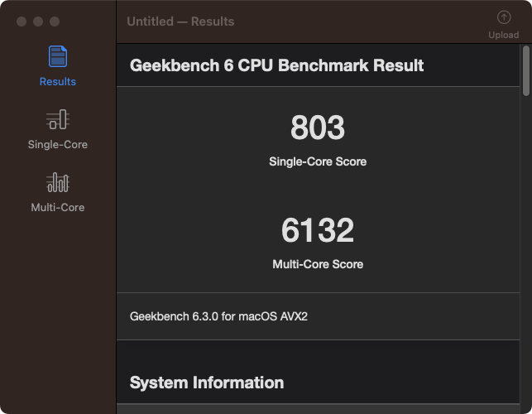Click the 'Multi-Core Score' caption text
The image size is (532, 414).
[x=318, y=264]
